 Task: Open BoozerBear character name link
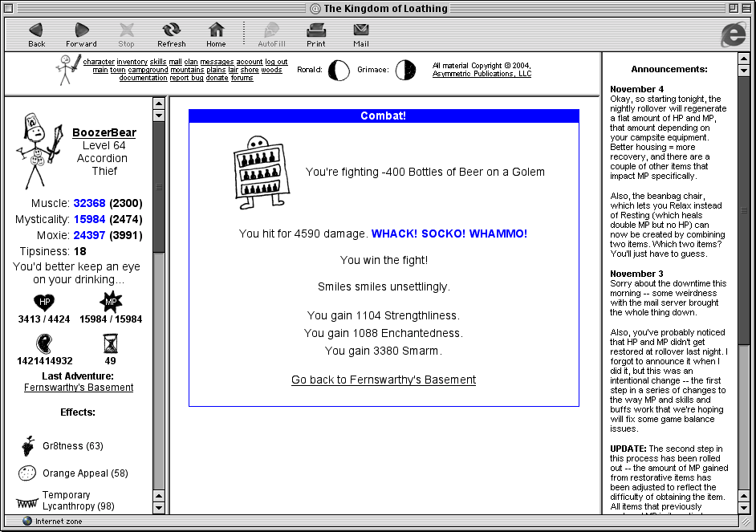[x=104, y=132]
